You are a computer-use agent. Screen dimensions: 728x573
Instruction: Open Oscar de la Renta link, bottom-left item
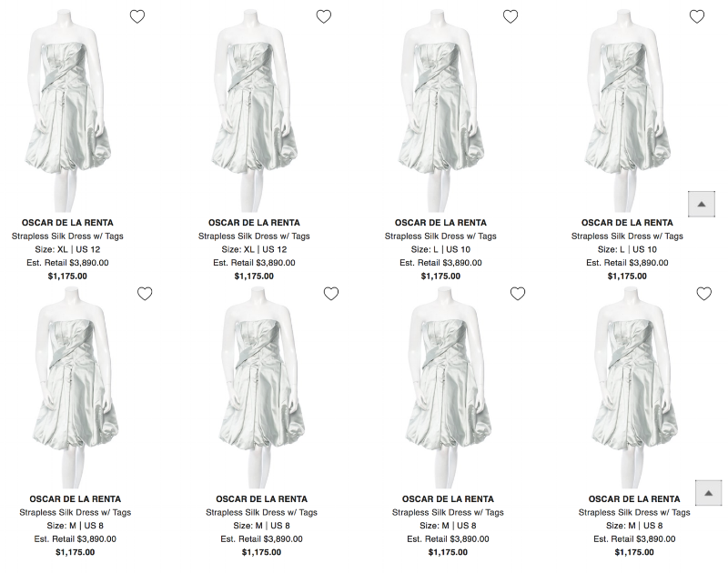tap(76, 499)
